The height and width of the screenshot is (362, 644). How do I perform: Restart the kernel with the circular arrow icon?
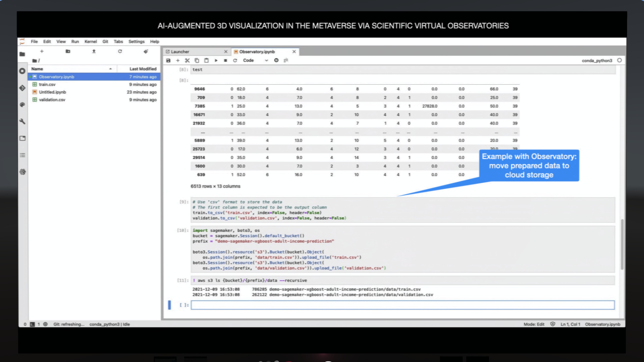coord(235,61)
